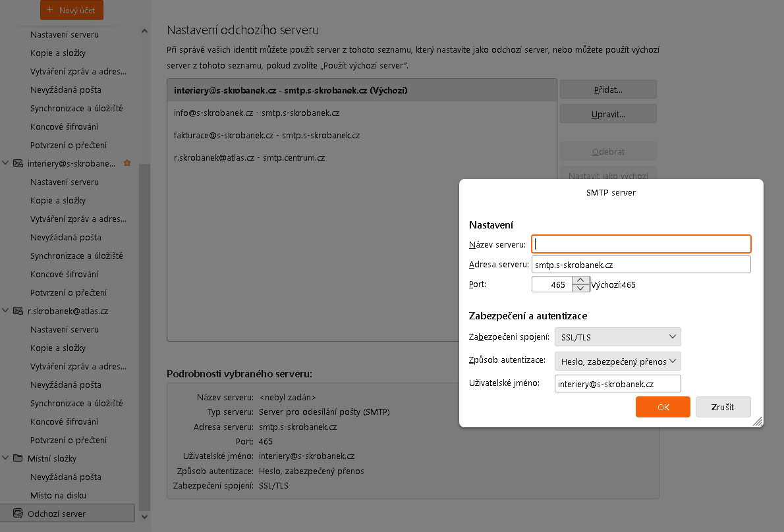The image size is (784, 532).
Task: Click the mail icon beside interiery@s-skrobanek account
Action: [18, 163]
